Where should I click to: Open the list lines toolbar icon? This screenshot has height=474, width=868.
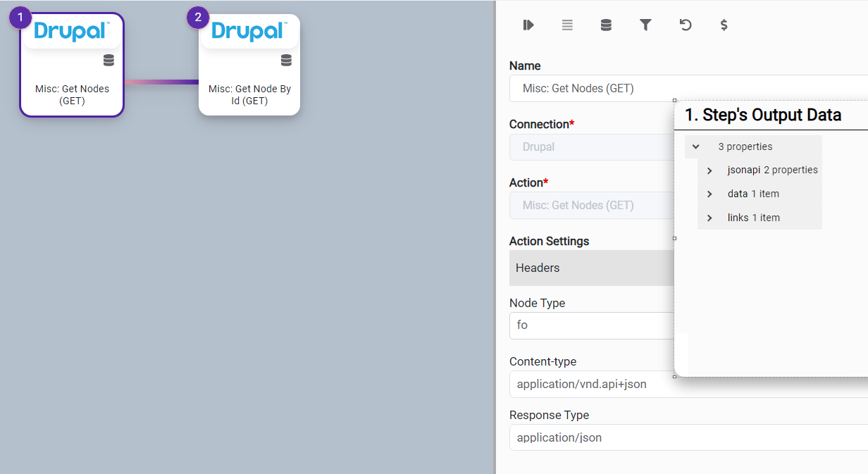pyautogui.click(x=567, y=25)
